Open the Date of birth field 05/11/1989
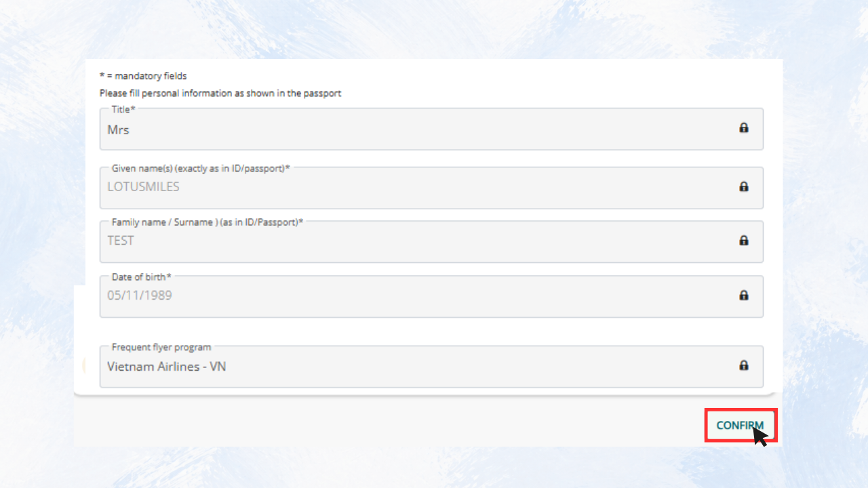Viewport: 868px width, 488px height. tap(431, 296)
